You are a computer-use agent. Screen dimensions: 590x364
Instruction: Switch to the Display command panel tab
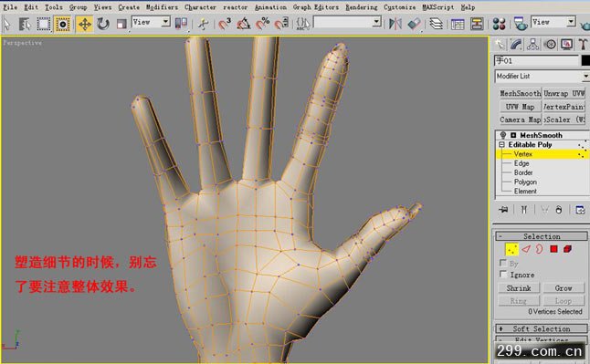pos(566,45)
